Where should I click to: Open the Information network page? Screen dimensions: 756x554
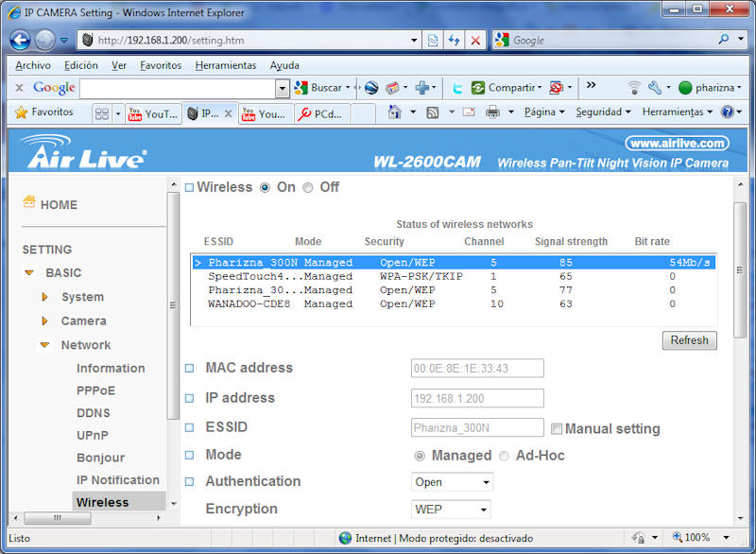(x=111, y=369)
